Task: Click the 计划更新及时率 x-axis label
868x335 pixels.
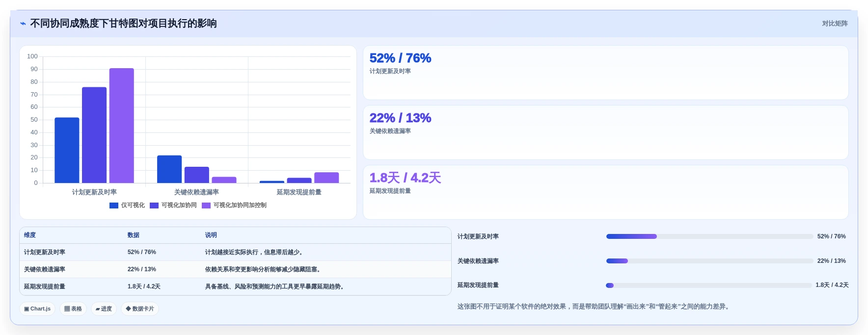Action: click(x=94, y=192)
